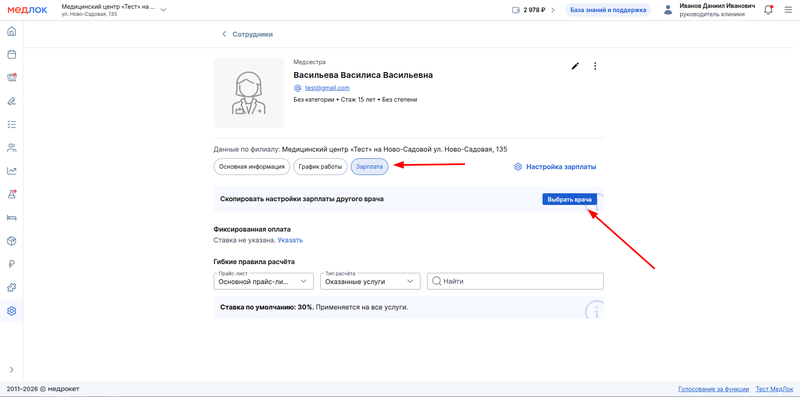Open the hospital bed sidebar icon
This screenshot has height=397, width=800.
(11, 217)
